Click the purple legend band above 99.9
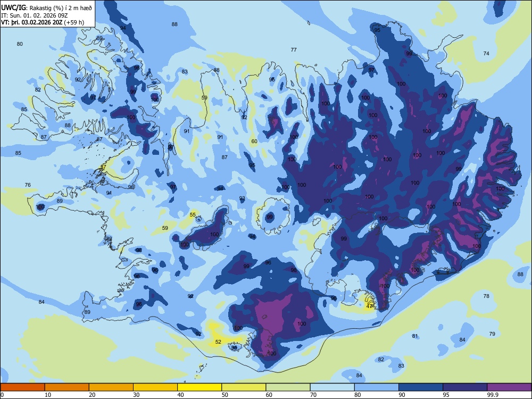This screenshot has width=532, height=399. 509,387
